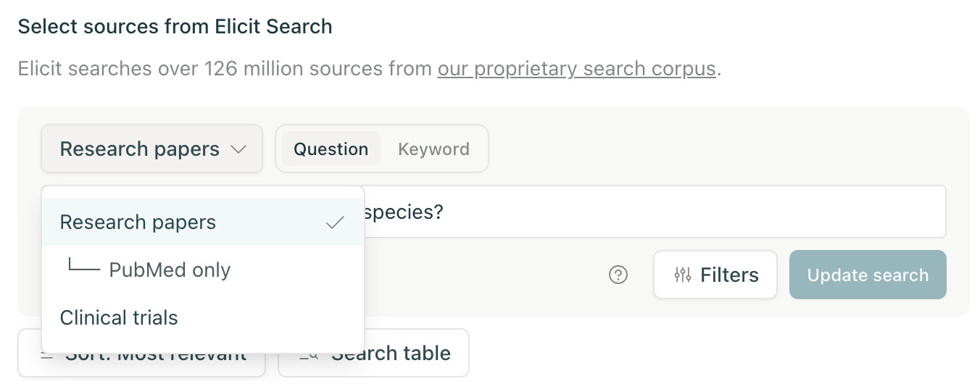Open the proprietary search corpus link

pos(576,70)
